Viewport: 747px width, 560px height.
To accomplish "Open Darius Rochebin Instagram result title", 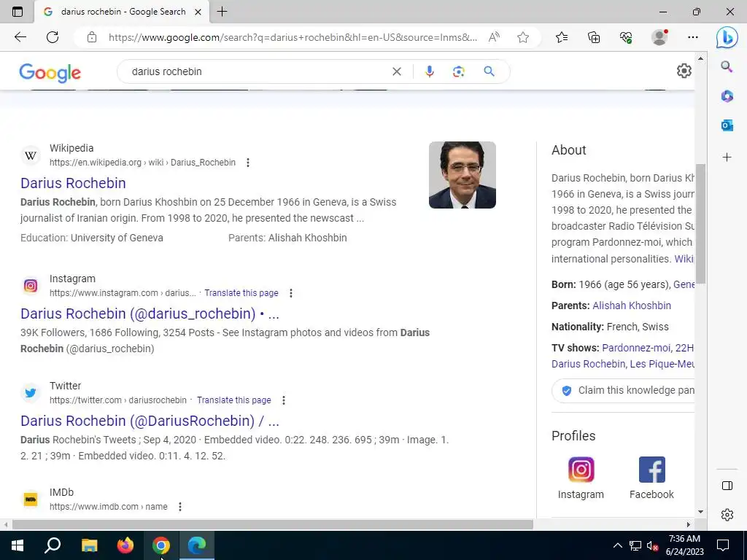I will pyautogui.click(x=150, y=314).
